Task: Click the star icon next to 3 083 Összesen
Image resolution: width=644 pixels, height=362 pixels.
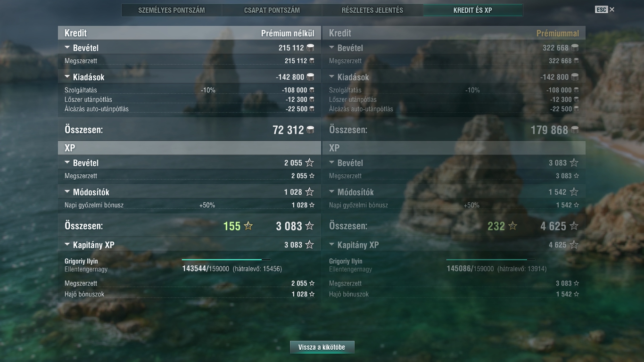Action: (309, 226)
